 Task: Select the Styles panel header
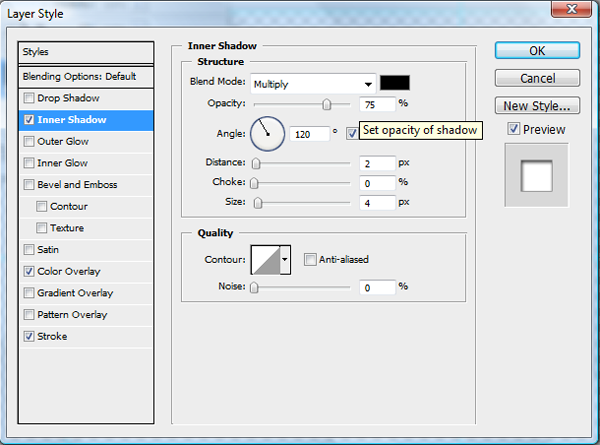click(86, 52)
